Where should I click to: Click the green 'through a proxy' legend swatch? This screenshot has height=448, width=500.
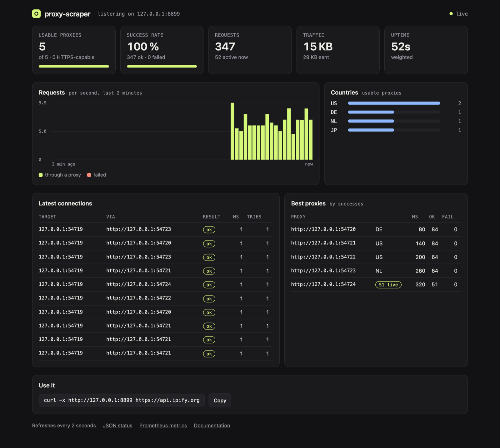(x=41, y=175)
